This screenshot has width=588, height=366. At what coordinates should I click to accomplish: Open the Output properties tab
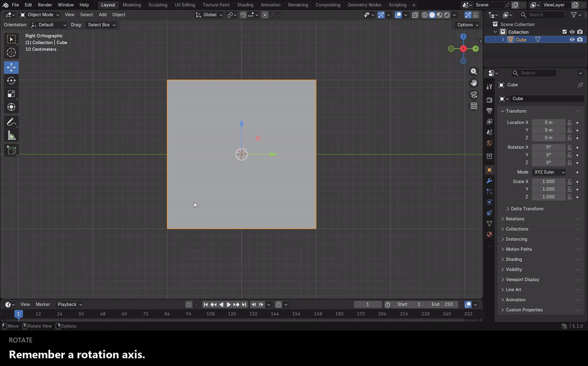coord(489,111)
